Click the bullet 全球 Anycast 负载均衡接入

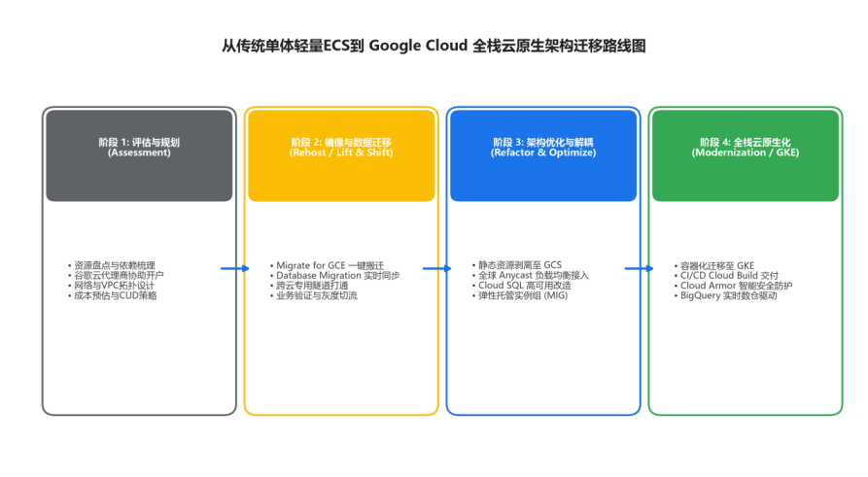(531, 275)
